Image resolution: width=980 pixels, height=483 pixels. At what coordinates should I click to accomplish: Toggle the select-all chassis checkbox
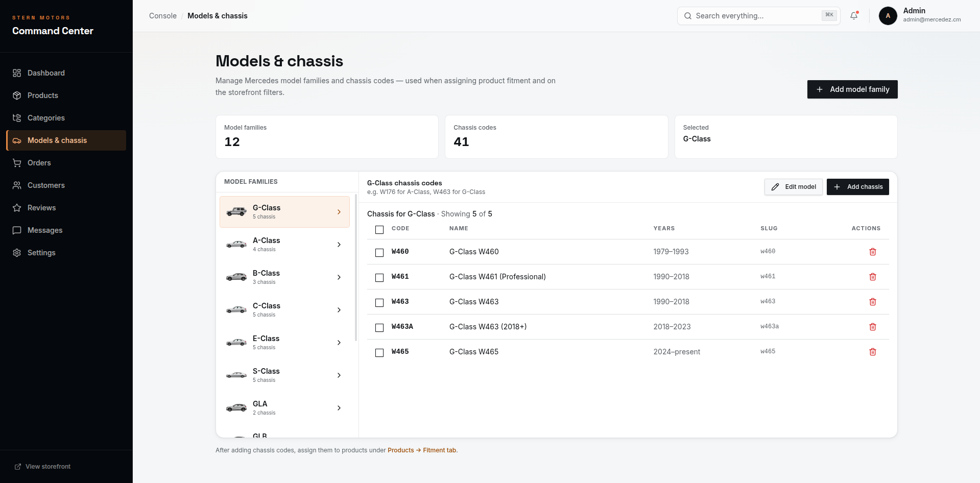[x=379, y=230]
